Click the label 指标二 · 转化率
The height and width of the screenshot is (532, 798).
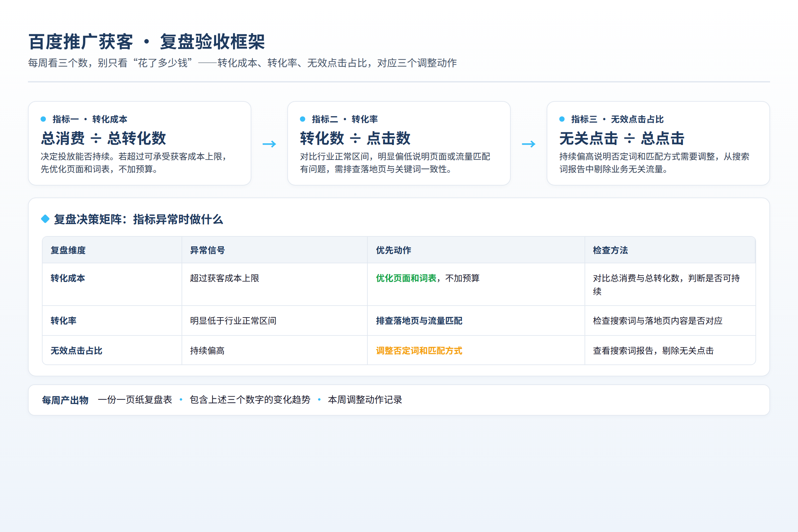click(x=345, y=119)
